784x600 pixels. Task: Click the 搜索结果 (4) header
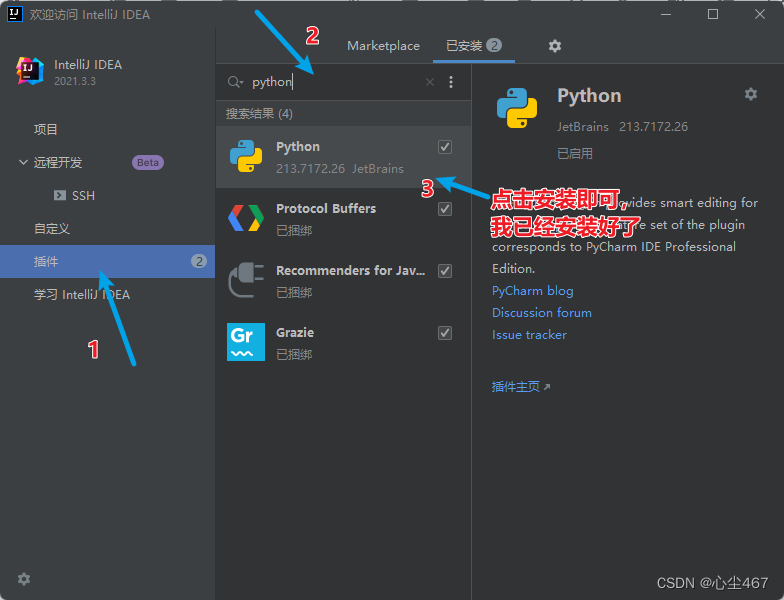259,114
